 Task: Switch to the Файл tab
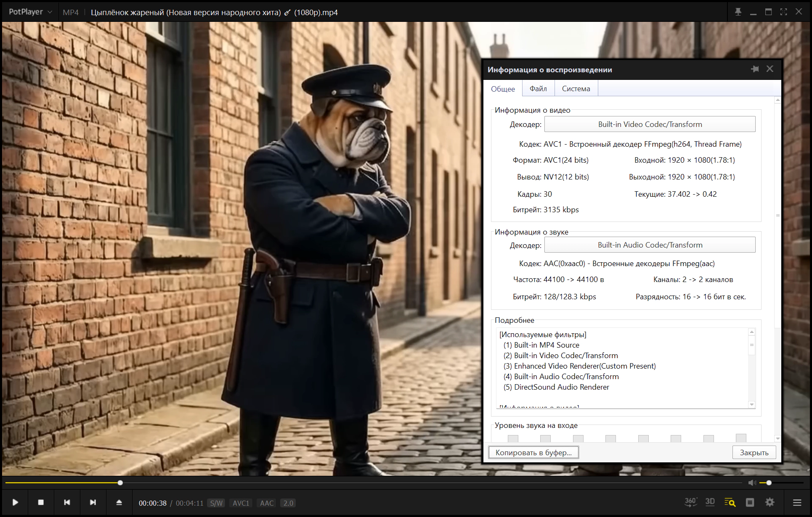point(538,89)
